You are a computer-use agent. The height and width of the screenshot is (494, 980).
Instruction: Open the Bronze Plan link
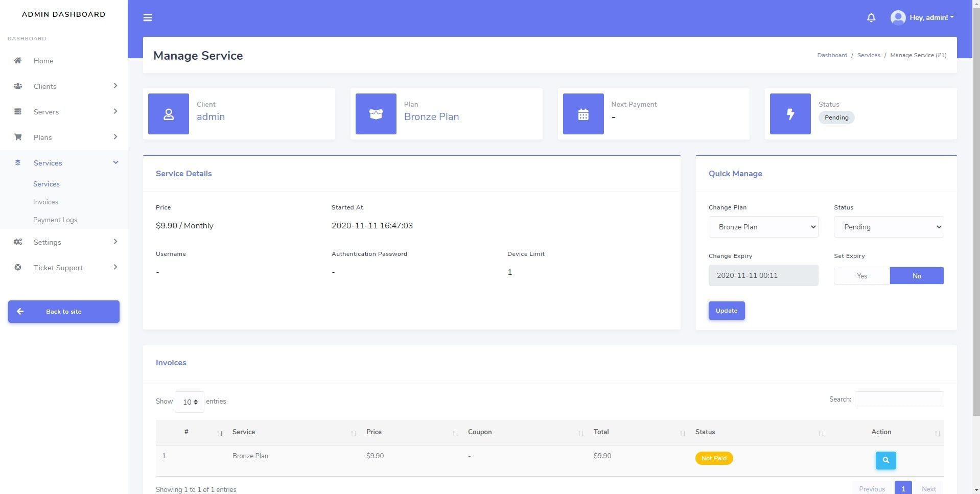click(431, 116)
